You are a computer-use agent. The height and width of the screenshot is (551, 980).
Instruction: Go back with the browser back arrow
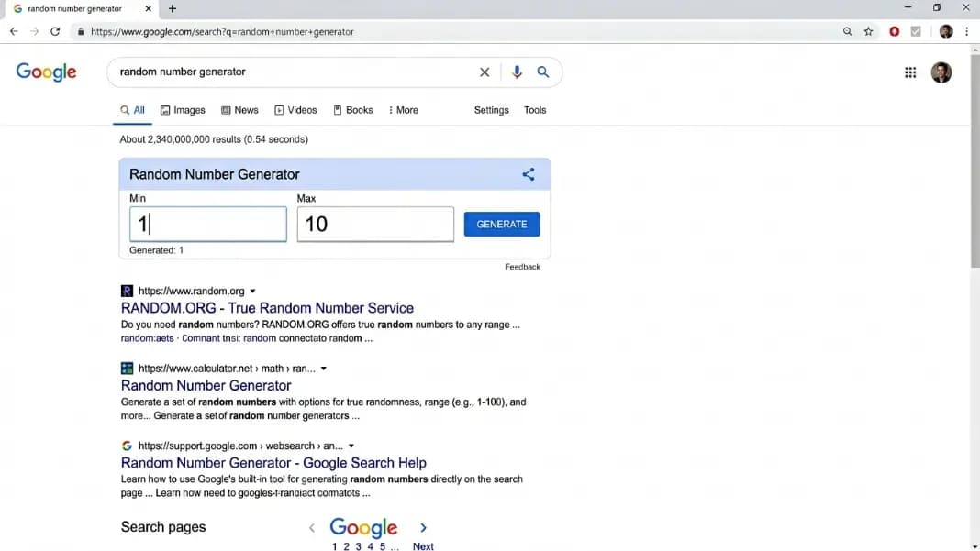[x=14, y=31]
